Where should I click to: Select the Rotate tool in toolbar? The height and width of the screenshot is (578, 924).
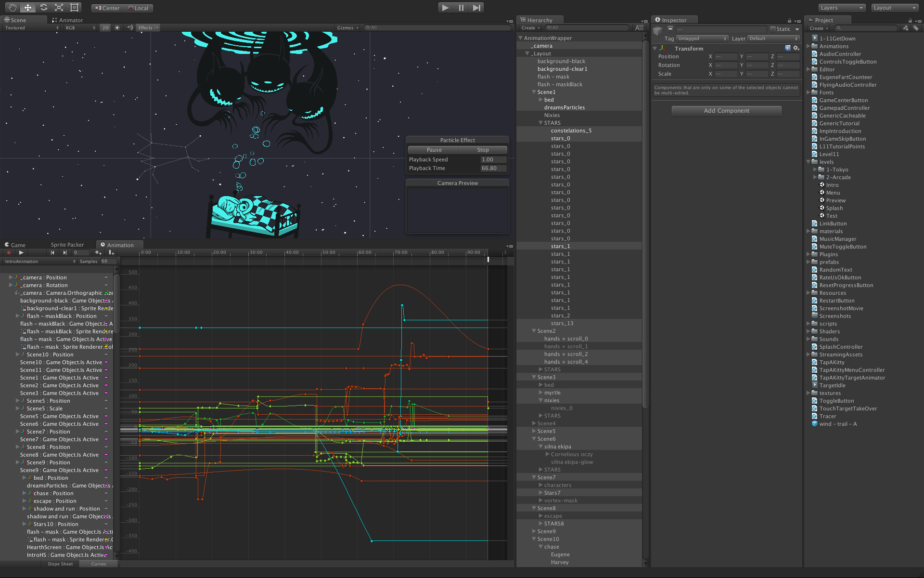[x=43, y=7]
